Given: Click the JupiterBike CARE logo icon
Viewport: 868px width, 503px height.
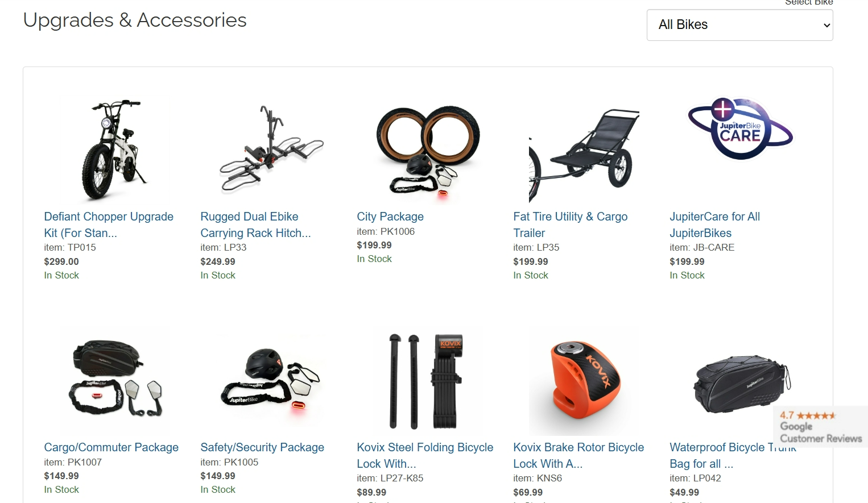Looking at the screenshot, I should [x=741, y=129].
